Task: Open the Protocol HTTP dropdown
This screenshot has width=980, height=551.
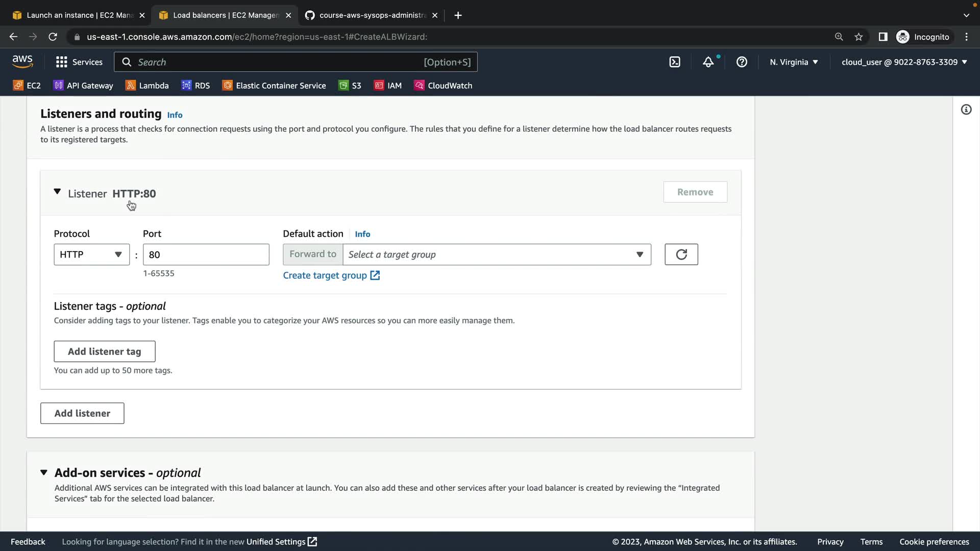Action: [x=91, y=255]
